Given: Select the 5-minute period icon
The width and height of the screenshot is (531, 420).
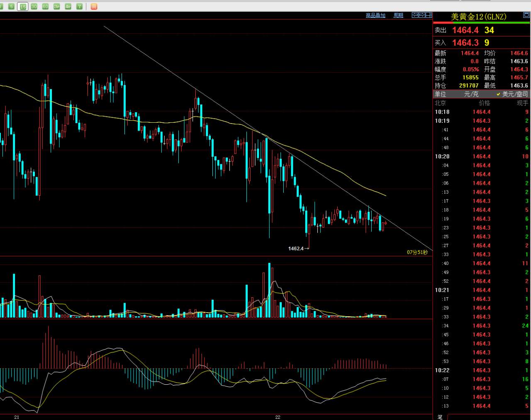Looking at the screenshot, I should (11, 7).
